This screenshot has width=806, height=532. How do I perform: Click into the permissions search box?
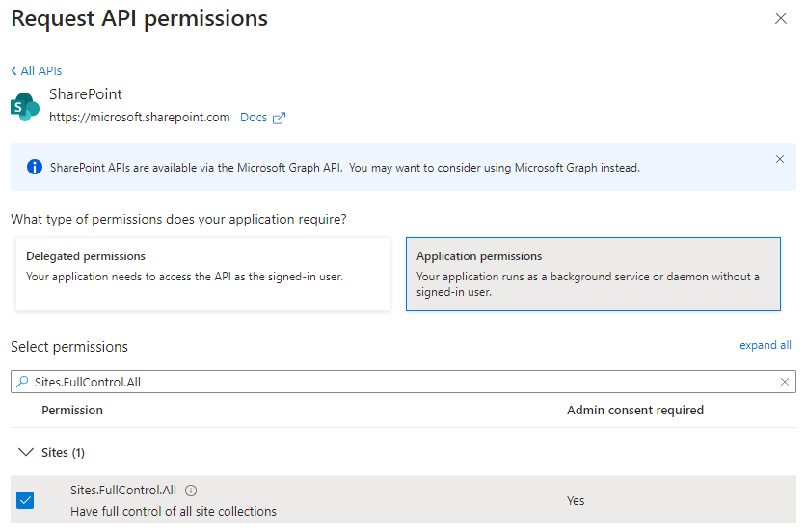coord(404,382)
